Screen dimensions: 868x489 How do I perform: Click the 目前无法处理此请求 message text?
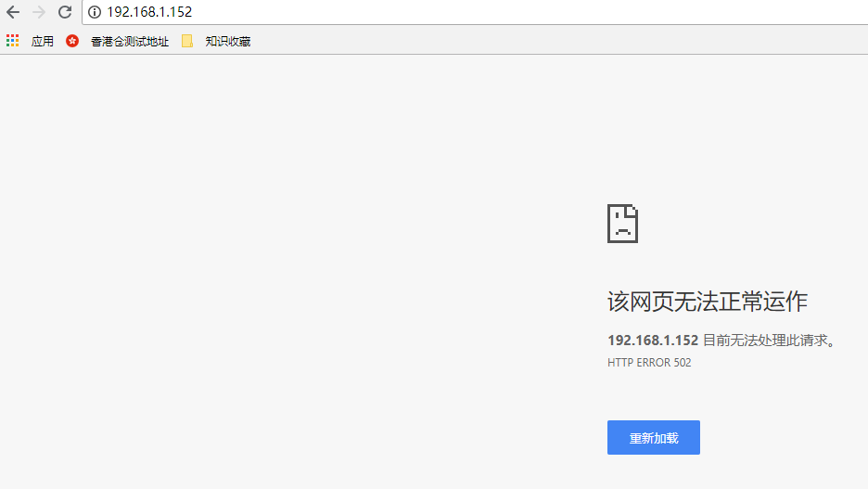click(770, 341)
